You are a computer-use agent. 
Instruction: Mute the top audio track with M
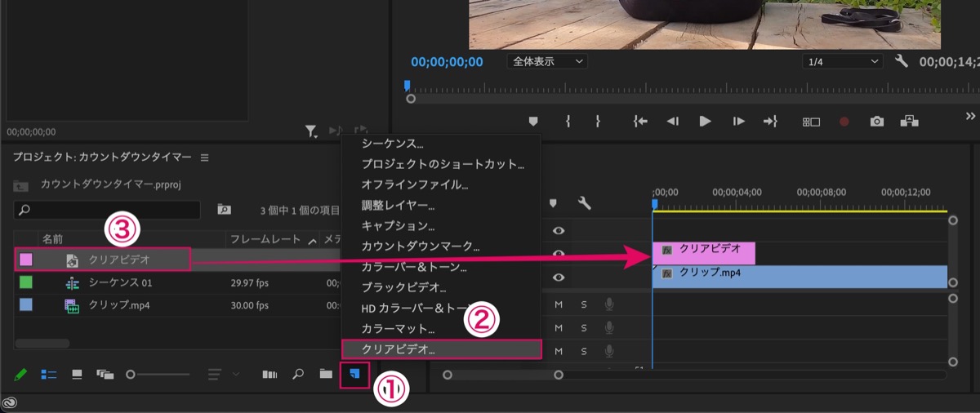pyautogui.click(x=559, y=304)
